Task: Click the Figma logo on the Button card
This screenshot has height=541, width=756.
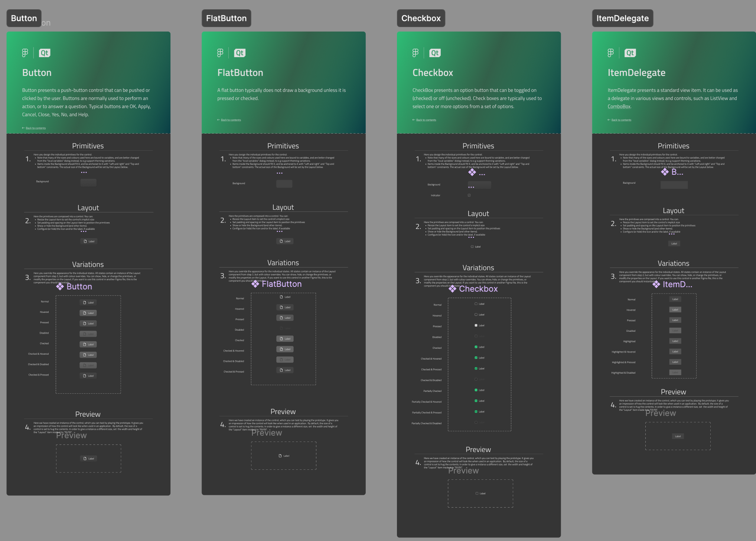Action: (25, 53)
